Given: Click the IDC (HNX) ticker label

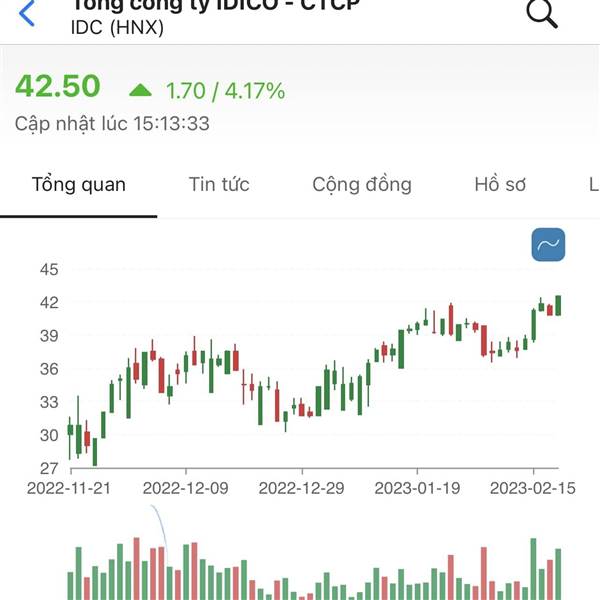Looking at the screenshot, I should click(117, 27).
